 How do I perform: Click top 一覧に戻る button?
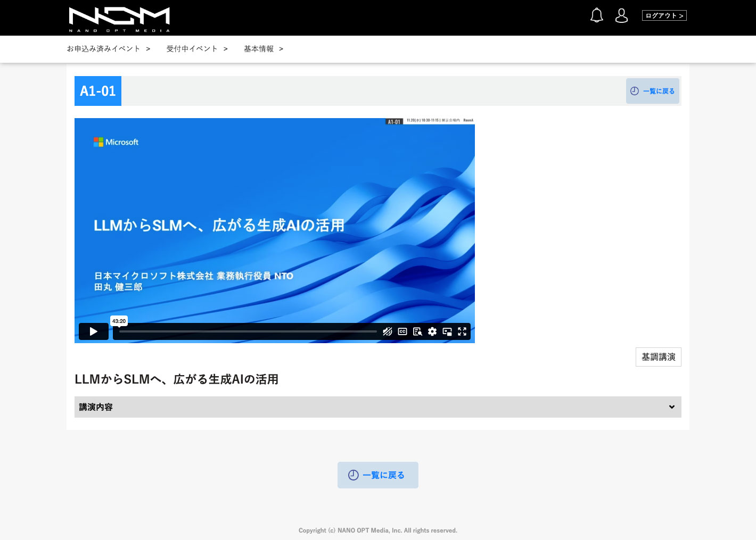pos(652,91)
